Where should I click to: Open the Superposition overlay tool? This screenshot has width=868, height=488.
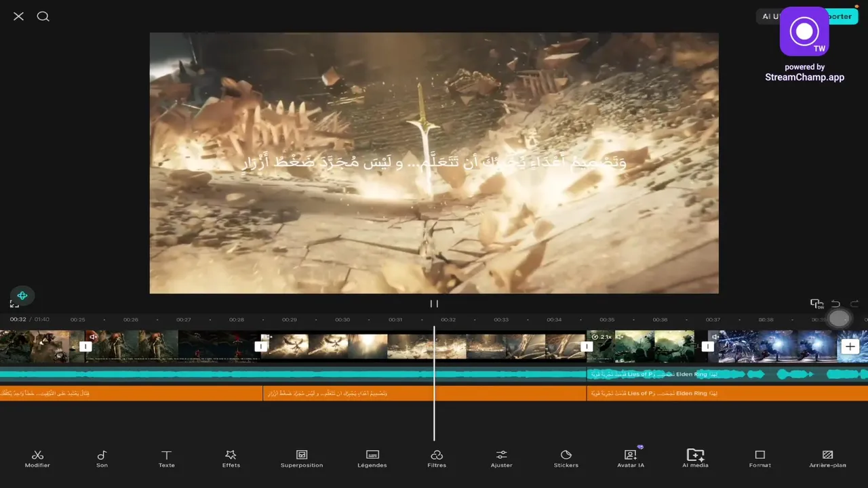[302, 459]
